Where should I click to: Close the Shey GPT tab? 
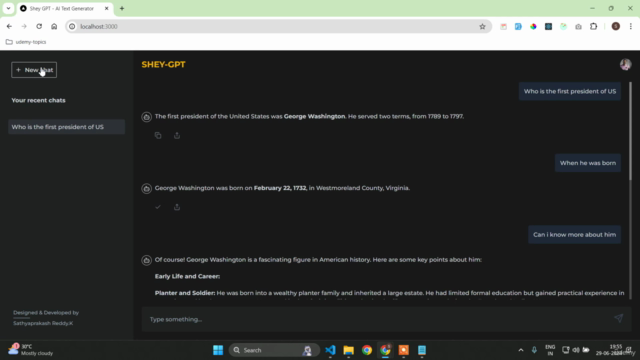click(107, 8)
